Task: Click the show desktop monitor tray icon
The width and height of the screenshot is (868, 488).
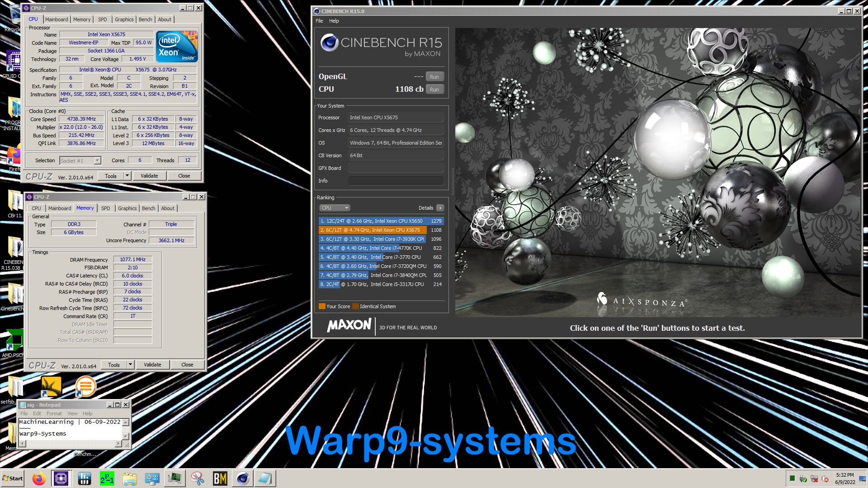Action: pyautogui.click(x=862, y=479)
